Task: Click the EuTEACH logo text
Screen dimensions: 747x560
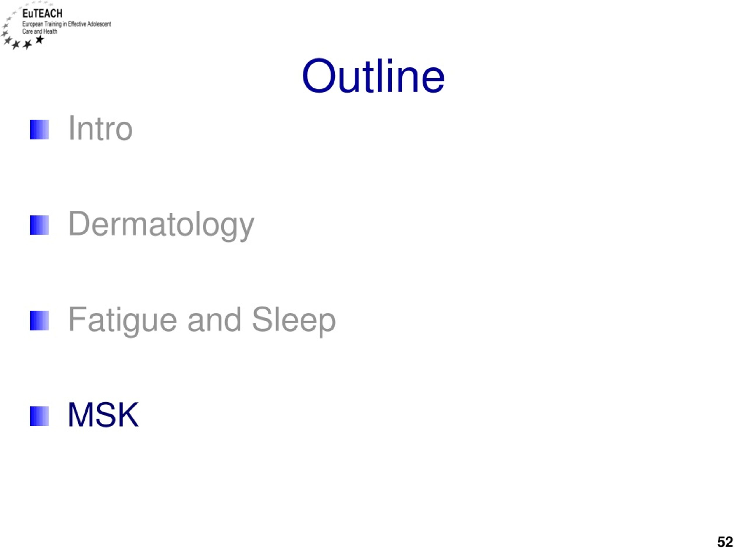Action: (x=42, y=13)
